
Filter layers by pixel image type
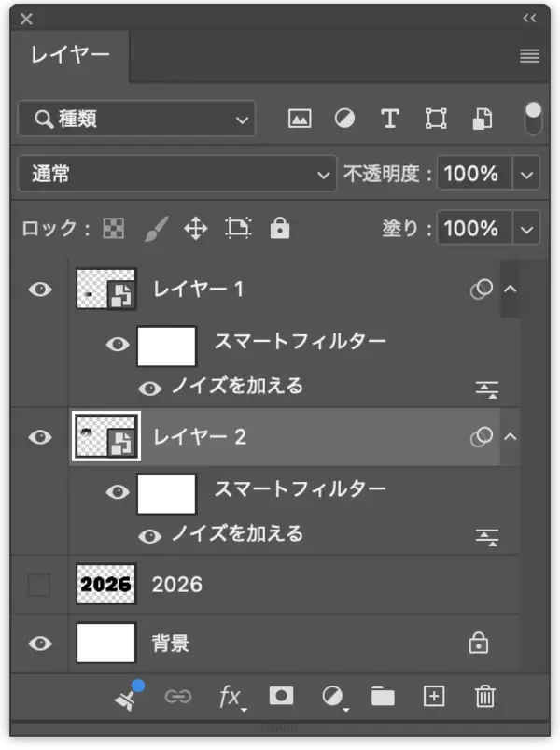[300, 118]
